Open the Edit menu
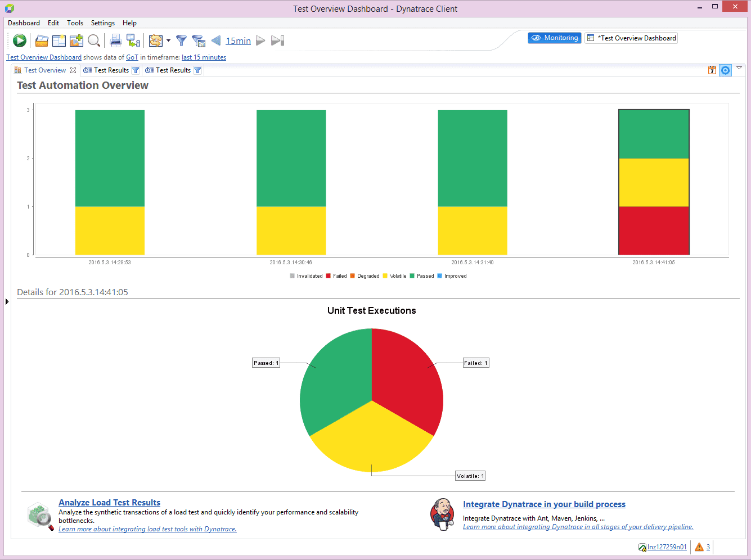The image size is (751, 560). (53, 23)
